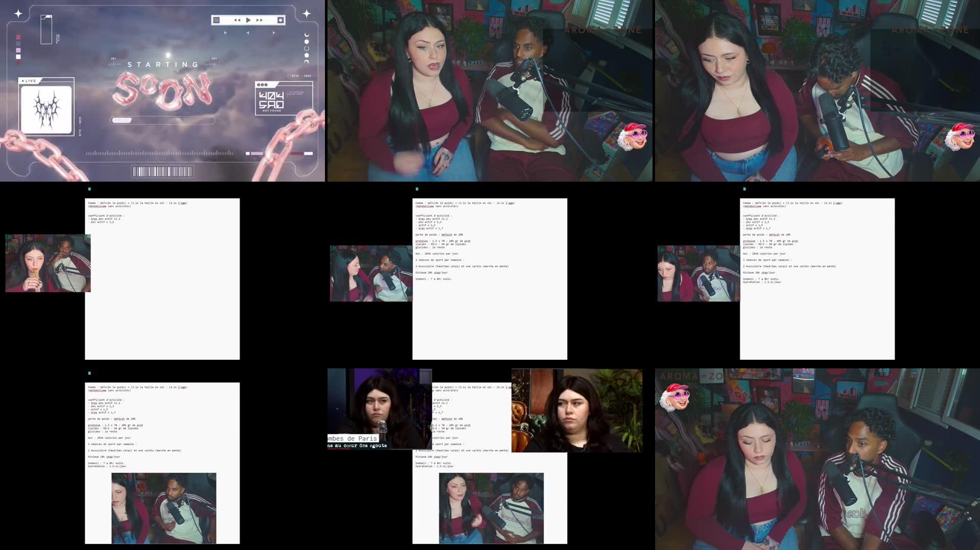Click the star icon in player bar
Viewport: 980px width, 550px height.
pos(280,20)
